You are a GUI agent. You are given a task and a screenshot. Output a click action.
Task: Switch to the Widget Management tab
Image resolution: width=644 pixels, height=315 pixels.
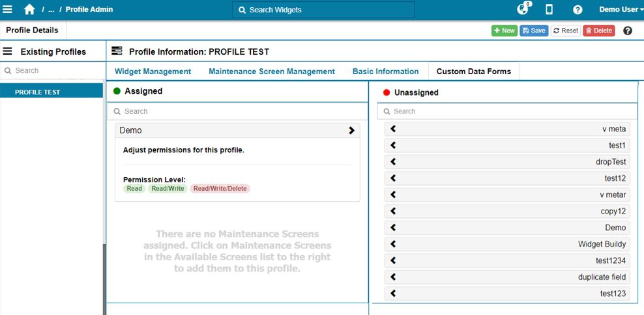pos(153,72)
